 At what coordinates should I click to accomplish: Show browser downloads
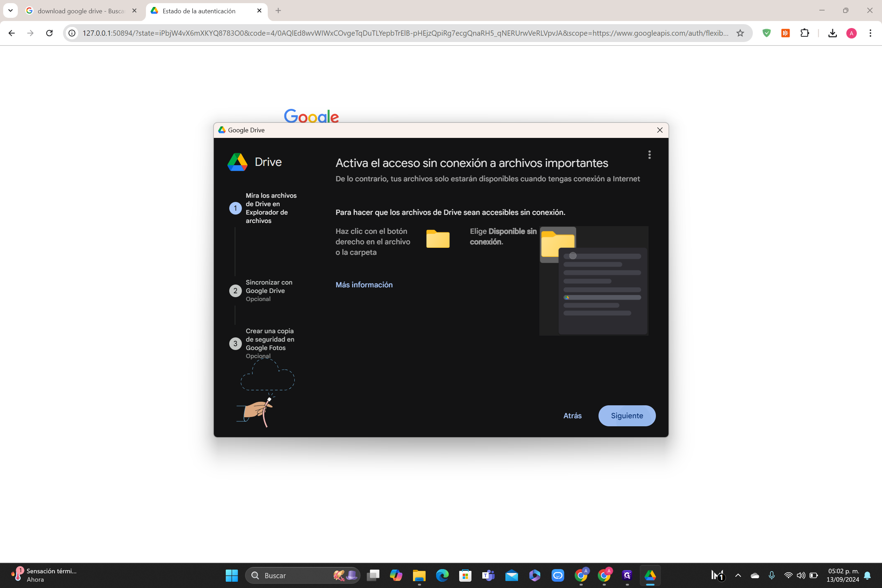click(x=833, y=33)
